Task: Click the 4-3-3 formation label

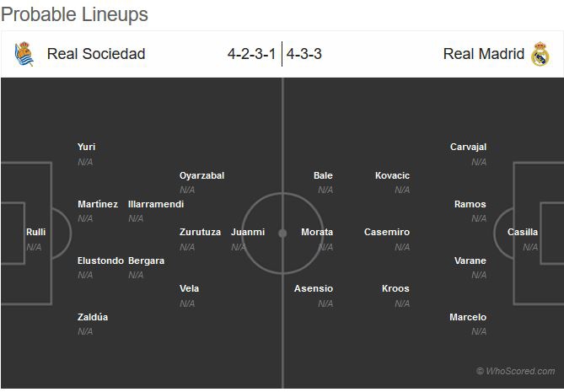Action: [304, 54]
